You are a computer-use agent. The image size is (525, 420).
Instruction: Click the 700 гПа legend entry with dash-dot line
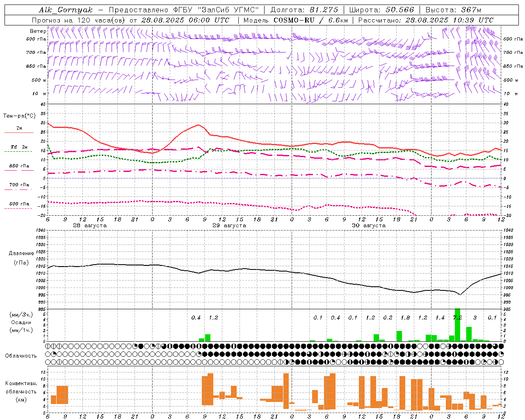(x=19, y=185)
